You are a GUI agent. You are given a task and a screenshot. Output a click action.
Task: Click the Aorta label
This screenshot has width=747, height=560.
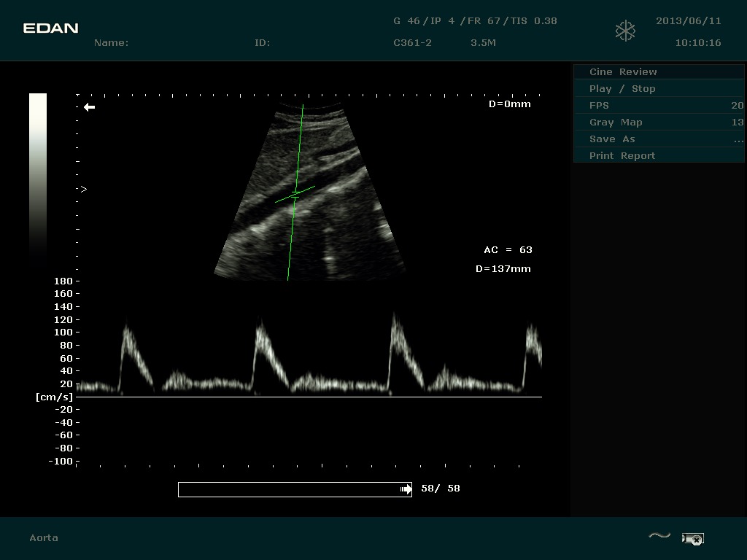pyautogui.click(x=44, y=538)
